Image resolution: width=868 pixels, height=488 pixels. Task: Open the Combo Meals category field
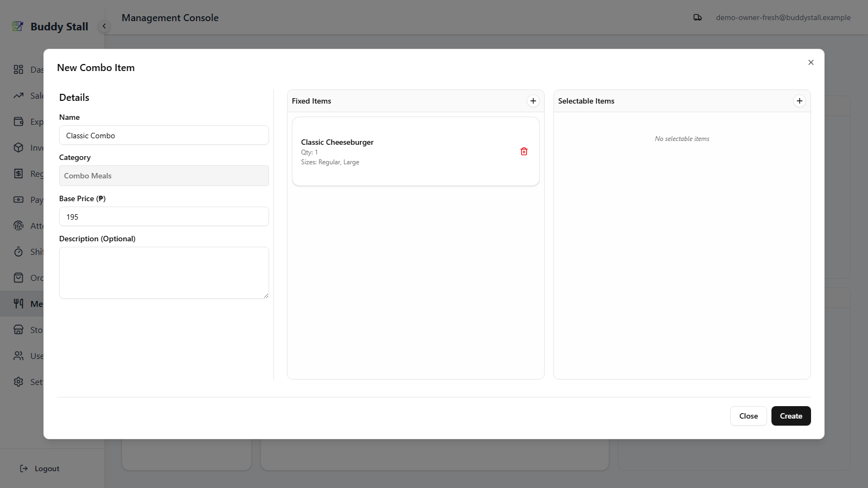164,176
